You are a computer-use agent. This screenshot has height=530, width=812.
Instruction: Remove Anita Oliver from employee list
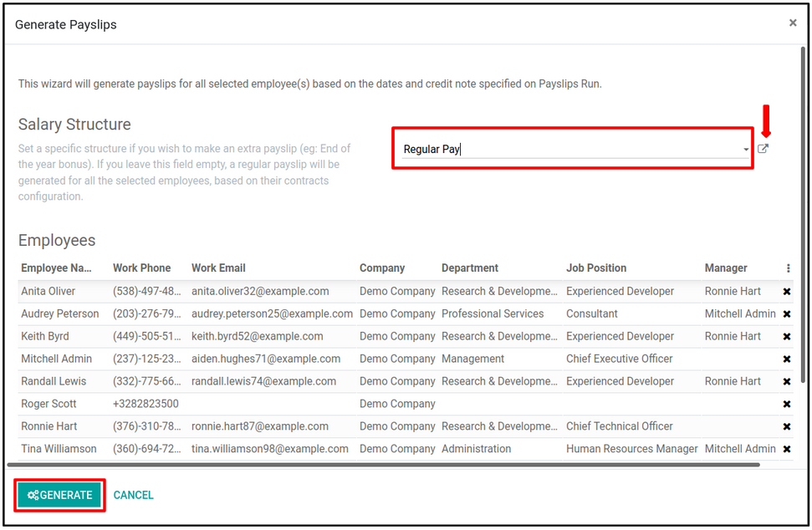787,292
